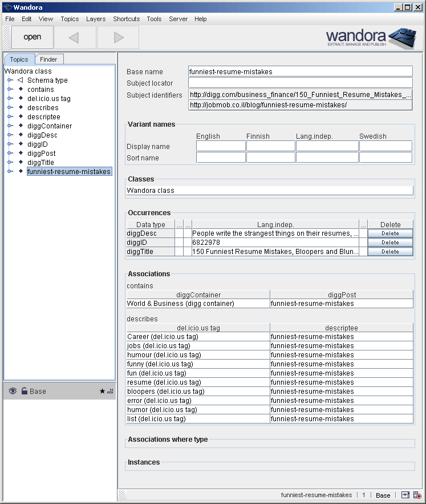Click the merge icon beside the layer star
Image resolution: width=426 pixels, height=504 pixels.
point(110,392)
